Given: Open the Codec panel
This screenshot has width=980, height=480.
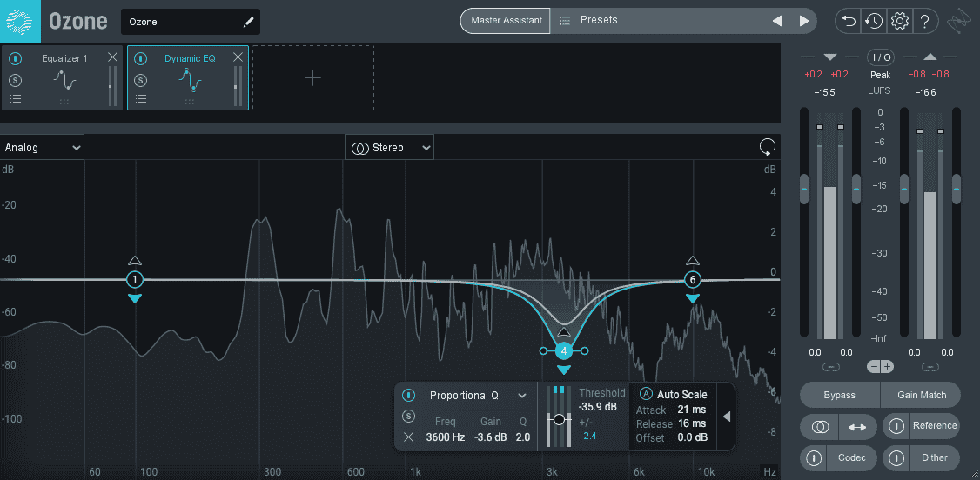Looking at the screenshot, I should pyautogui.click(x=852, y=458).
